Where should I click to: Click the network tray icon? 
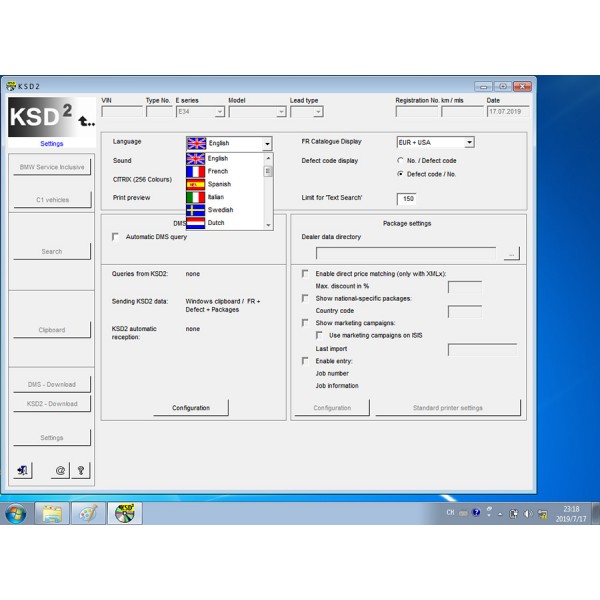(542, 514)
